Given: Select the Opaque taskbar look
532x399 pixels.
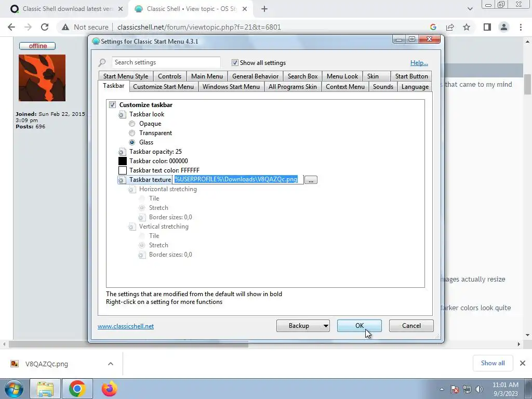Looking at the screenshot, I should (x=132, y=124).
